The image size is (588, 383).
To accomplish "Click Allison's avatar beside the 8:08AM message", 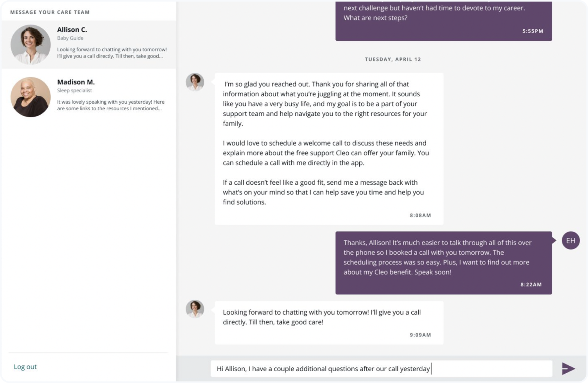I will (195, 82).
